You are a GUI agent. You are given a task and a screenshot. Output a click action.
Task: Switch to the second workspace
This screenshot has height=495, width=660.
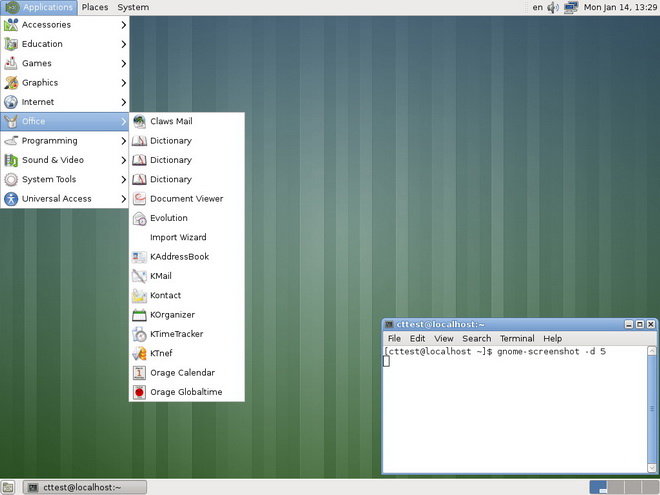[616, 487]
